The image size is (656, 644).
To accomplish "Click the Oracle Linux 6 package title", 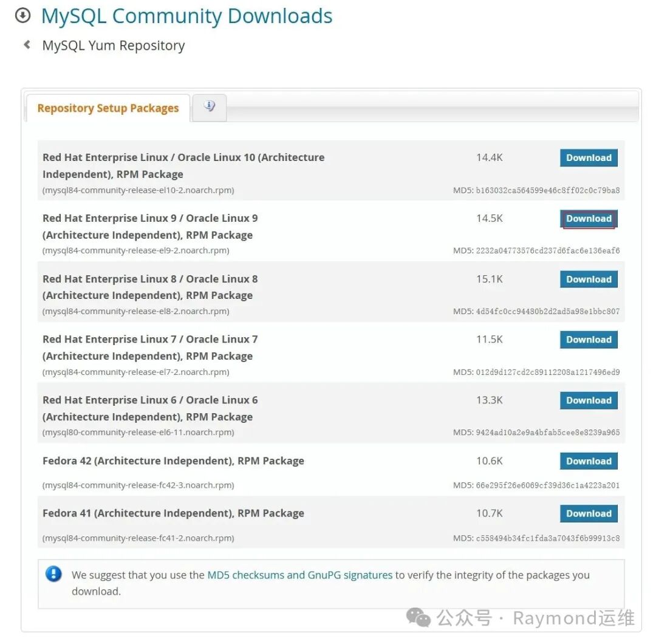I will coord(150,408).
